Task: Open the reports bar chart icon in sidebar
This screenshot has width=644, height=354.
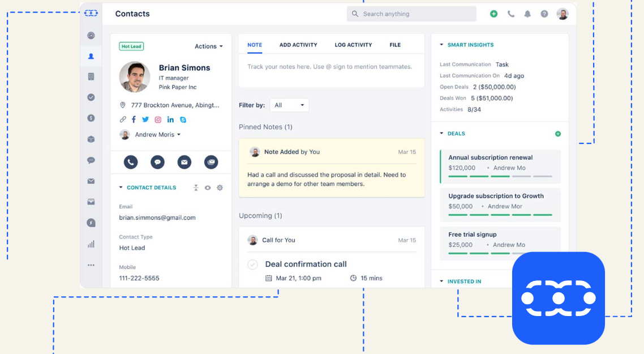Action: (91, 244)
